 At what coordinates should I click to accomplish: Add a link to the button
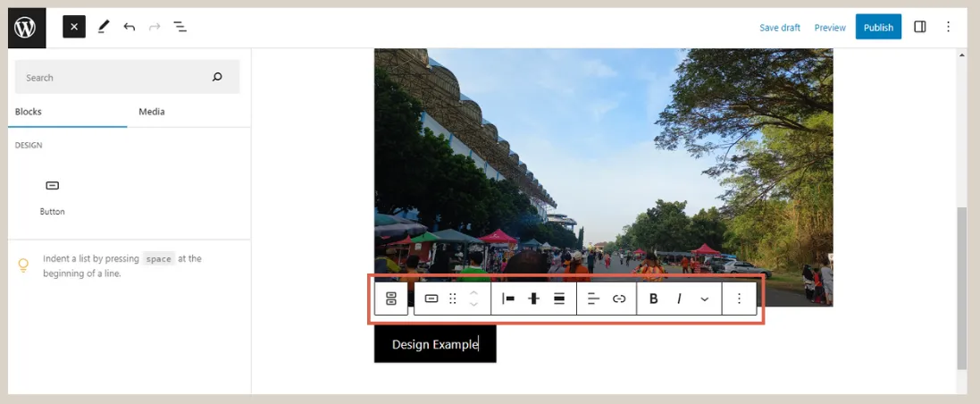click(619, 299)
